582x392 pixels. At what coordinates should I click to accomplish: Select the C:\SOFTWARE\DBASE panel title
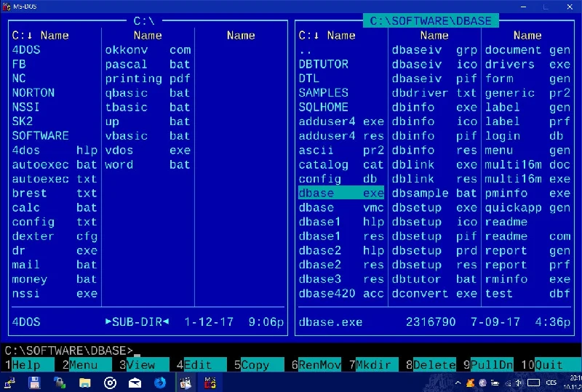(431, 21)
